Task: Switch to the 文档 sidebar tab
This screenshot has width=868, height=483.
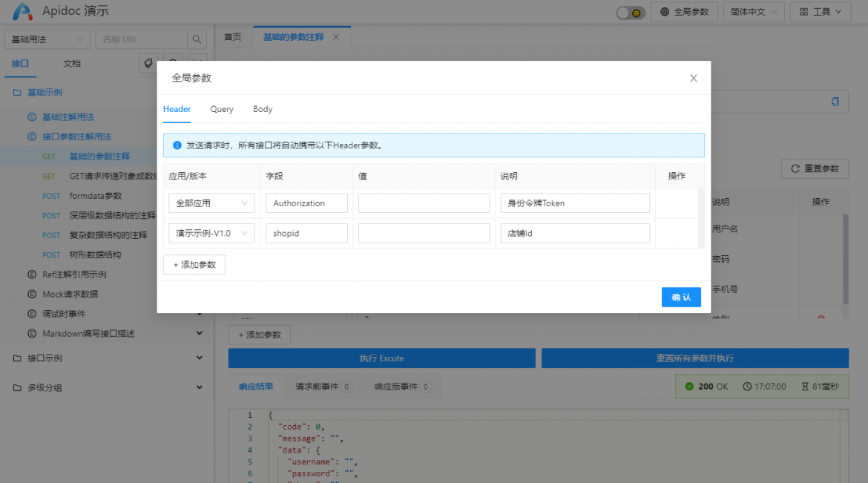Action: pos(72,64)
